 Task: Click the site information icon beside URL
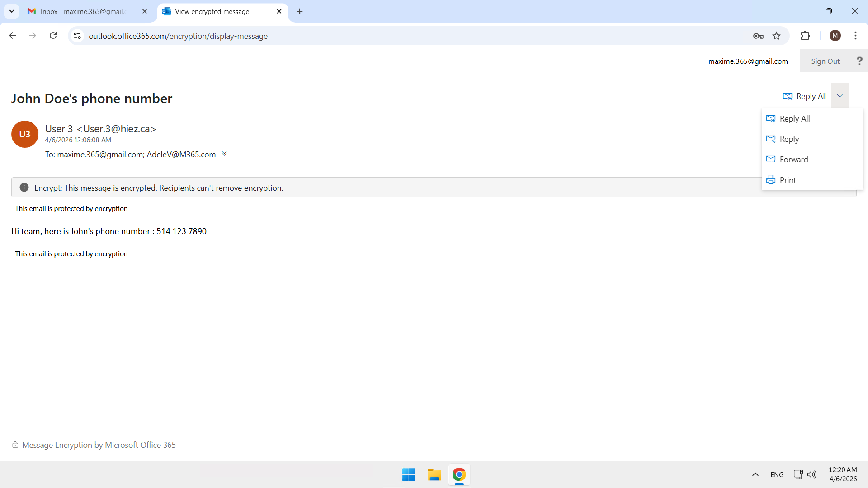click(77, 36)
